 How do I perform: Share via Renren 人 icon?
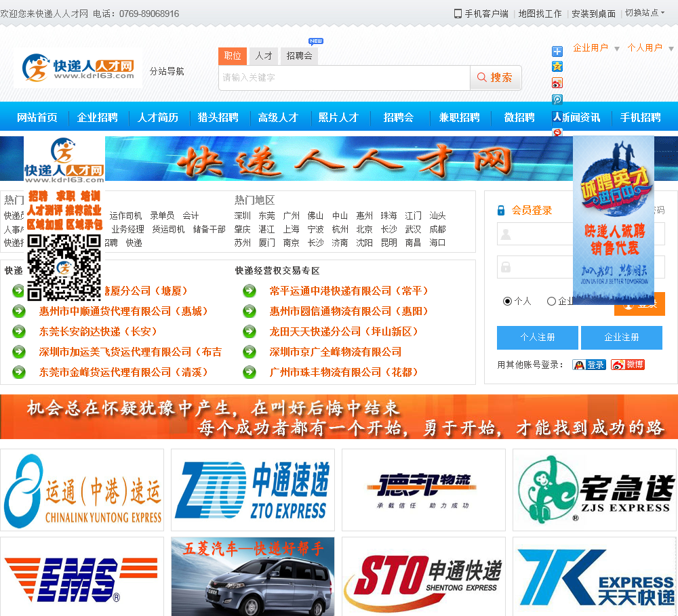pos(557,117)
